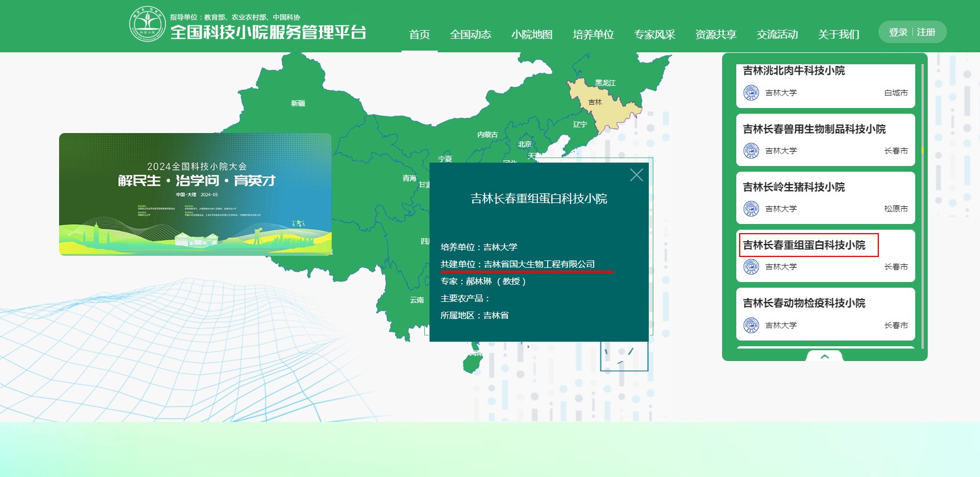
Task: Open the 小院地图 menu
Action: coord(532,35)
